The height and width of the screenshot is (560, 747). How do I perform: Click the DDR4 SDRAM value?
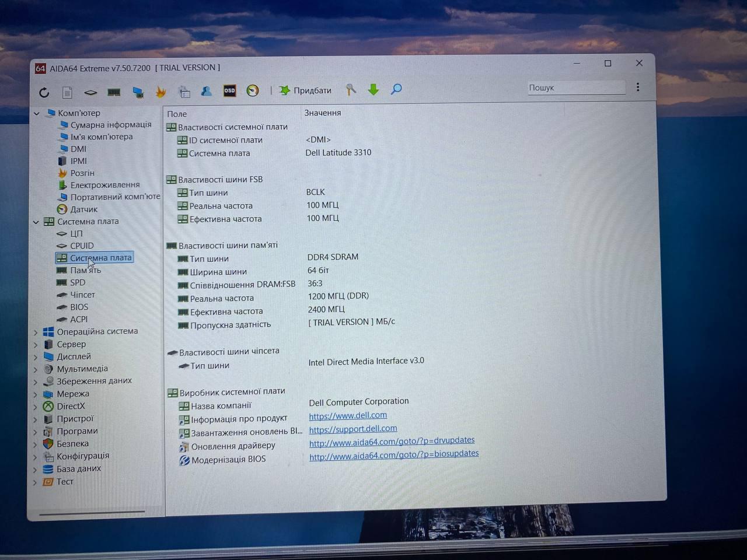coord(333,257)
